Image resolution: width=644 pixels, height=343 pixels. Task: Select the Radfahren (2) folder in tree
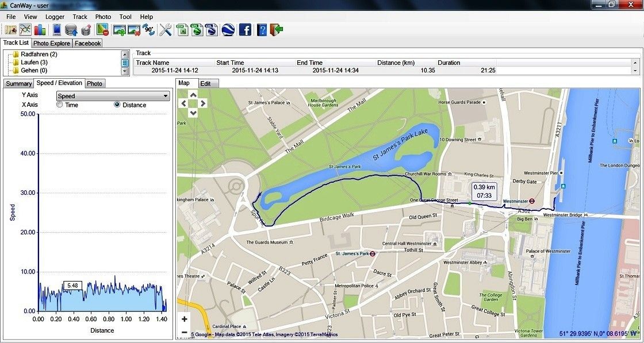click(39, 54)
